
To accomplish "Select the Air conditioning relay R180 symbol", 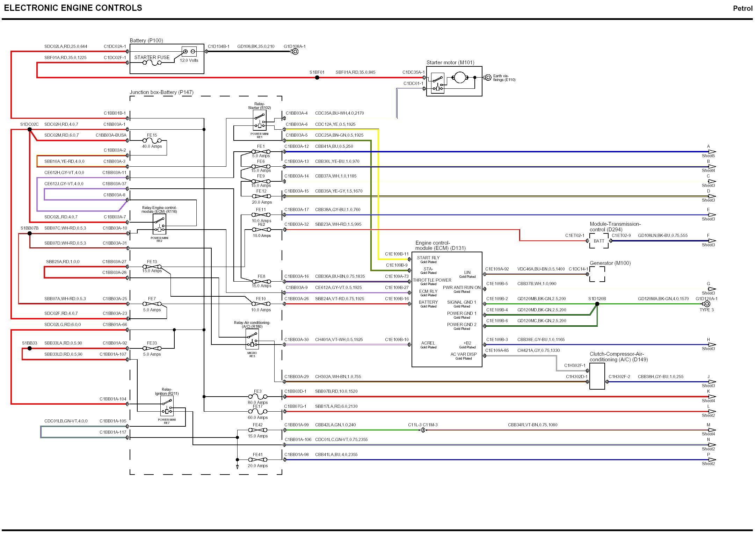I will [252, 339].
